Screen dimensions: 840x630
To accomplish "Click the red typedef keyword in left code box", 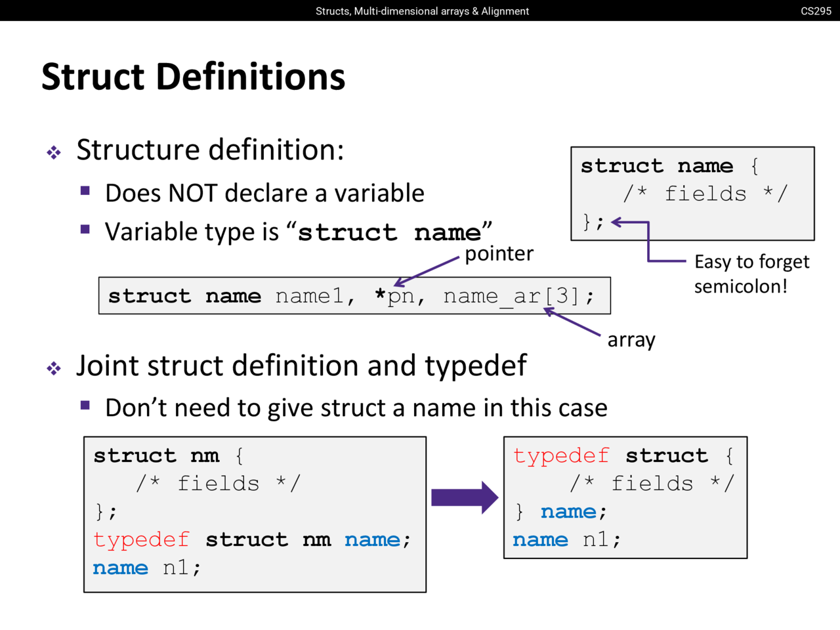I will tap(141, 539).
